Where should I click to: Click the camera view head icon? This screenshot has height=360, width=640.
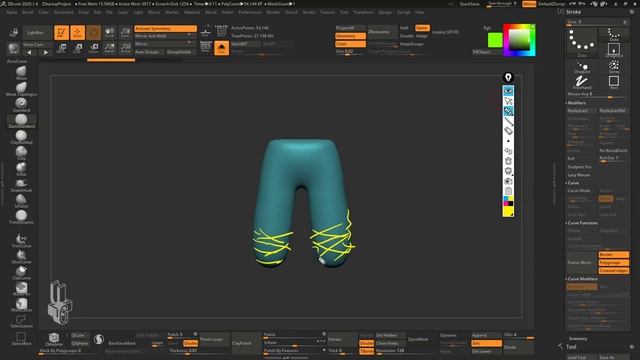tap(60, 302)
